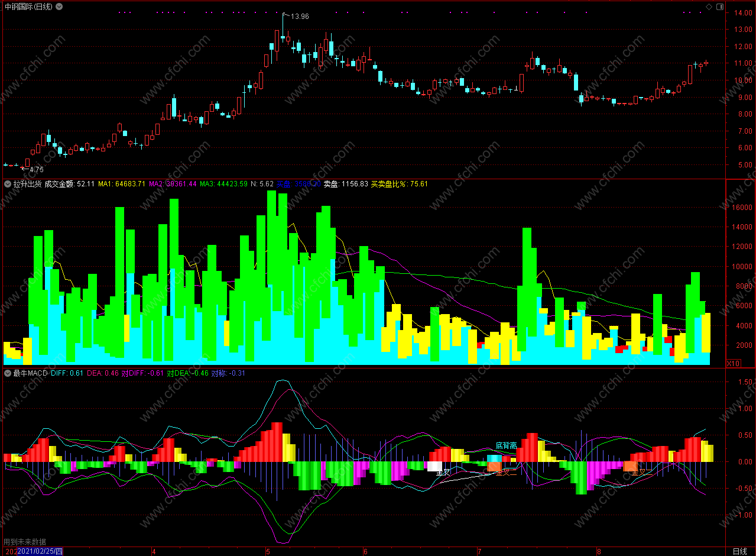Click the 16000 volume axis value
Viewport: 756px width, 556px height.
click(742, 208)
